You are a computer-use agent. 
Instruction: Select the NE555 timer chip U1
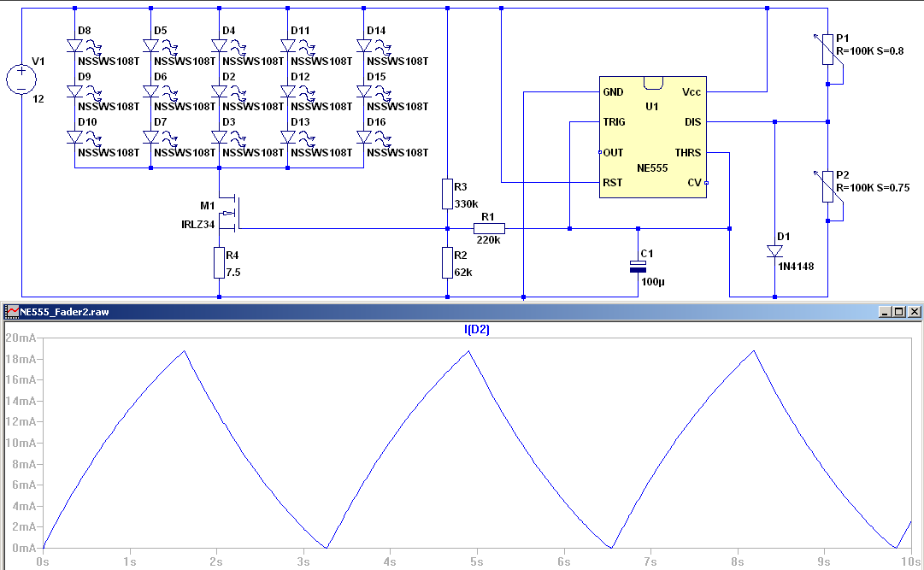pos(652,137)
